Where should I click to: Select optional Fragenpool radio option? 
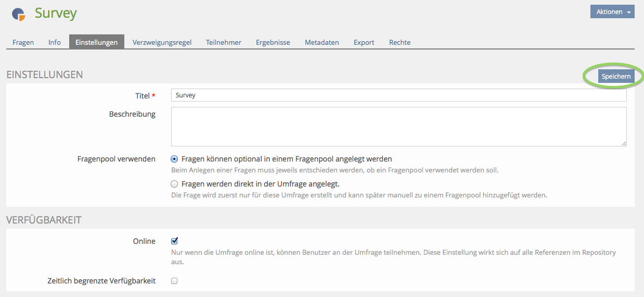(175, 159)
